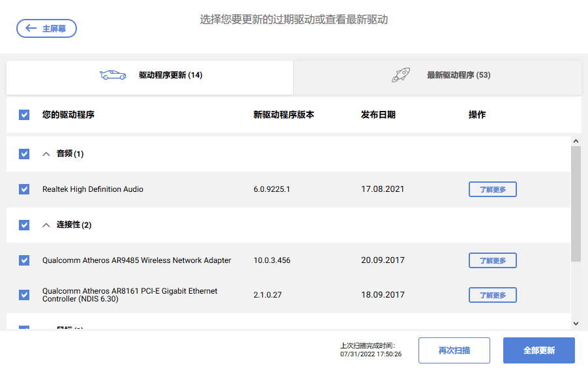Image resolution: width=588 pixels, height=370 pixels.
Task: Uncheck Realtek High Definition Audio checkbox
Action: 24,189
